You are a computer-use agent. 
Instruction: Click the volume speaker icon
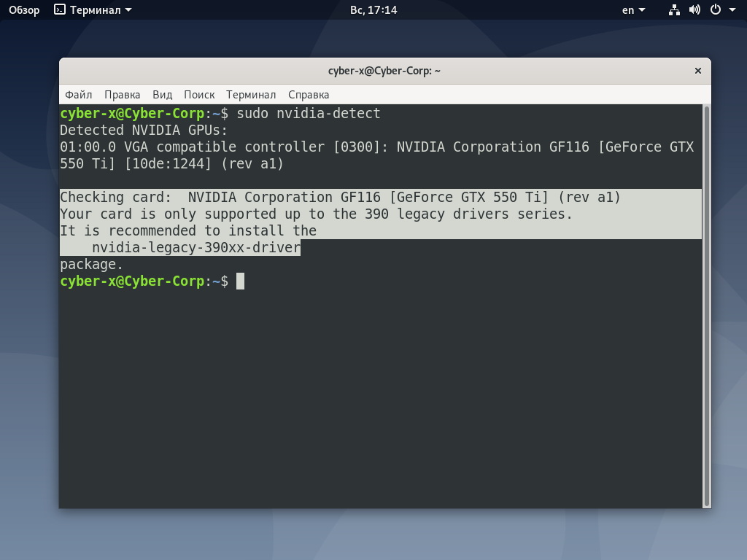pos(694,10)
